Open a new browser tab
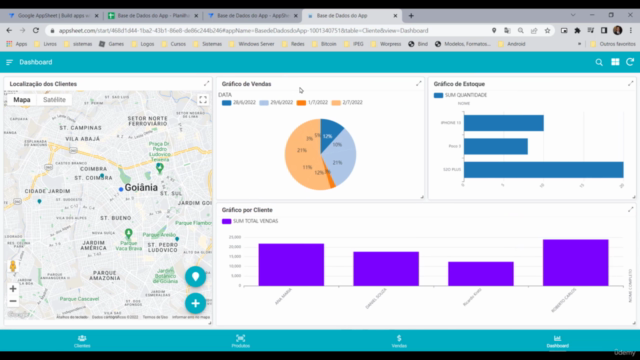The width and height of the screenshot is (640, 360). point(411,16)
